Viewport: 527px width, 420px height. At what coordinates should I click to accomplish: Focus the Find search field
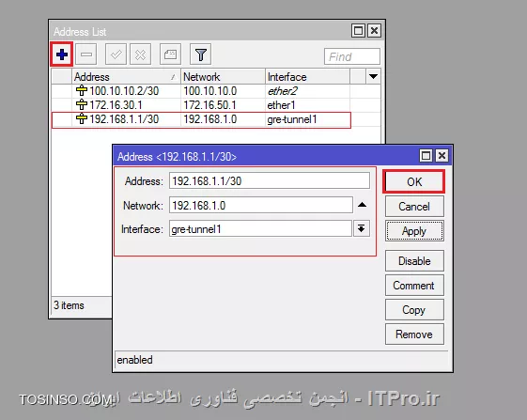pyautogui.click(x=352, y=56)
